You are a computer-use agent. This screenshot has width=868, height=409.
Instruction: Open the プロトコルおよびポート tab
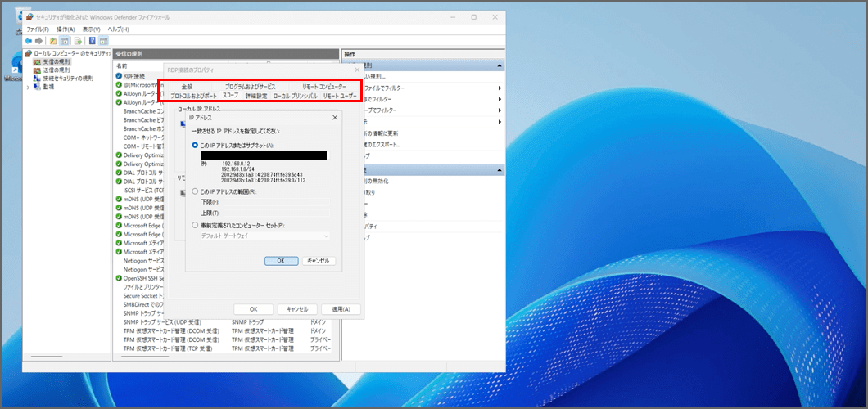[x=194, y=96]
